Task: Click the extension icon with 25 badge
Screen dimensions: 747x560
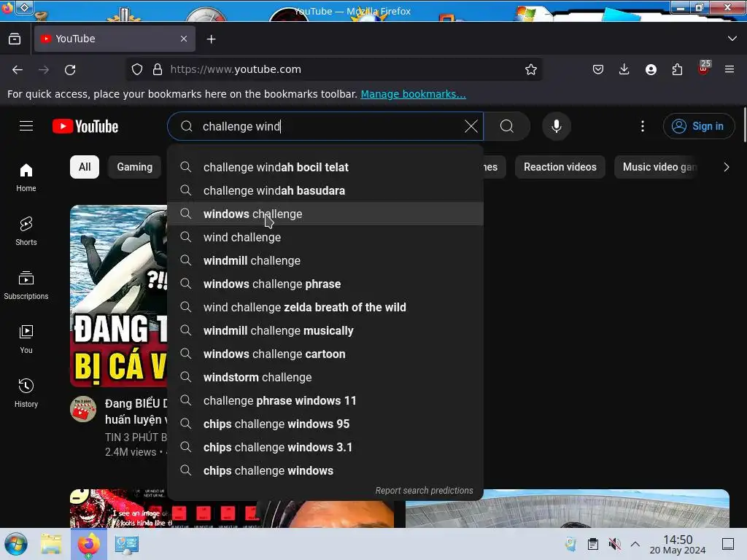Action: [x=704, y=68]
